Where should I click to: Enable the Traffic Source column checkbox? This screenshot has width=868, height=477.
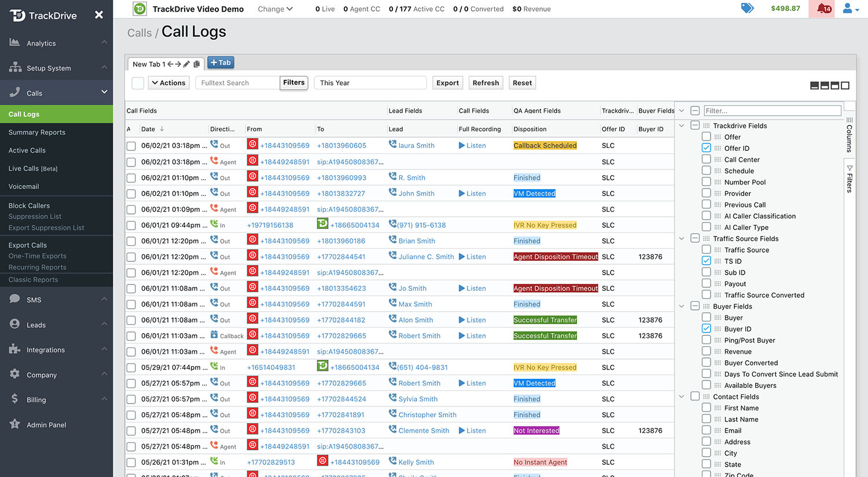pos(706,249)
